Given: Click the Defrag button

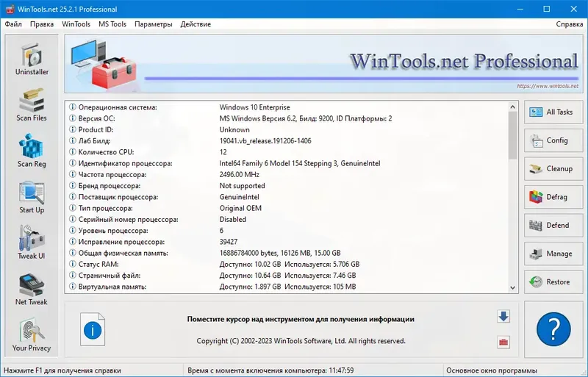Looking at the screenshot, I should coord(553,197).
